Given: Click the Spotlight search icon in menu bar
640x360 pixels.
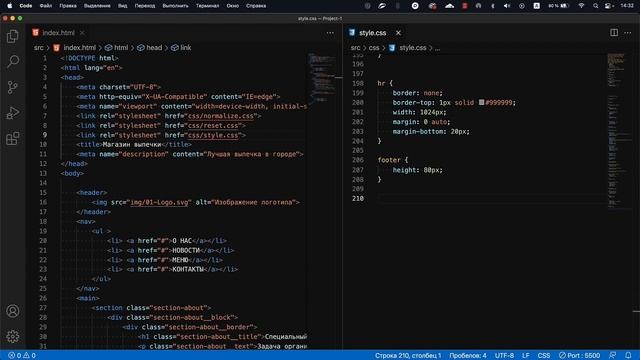Looking at the screenshot, I should click(596, 6).
